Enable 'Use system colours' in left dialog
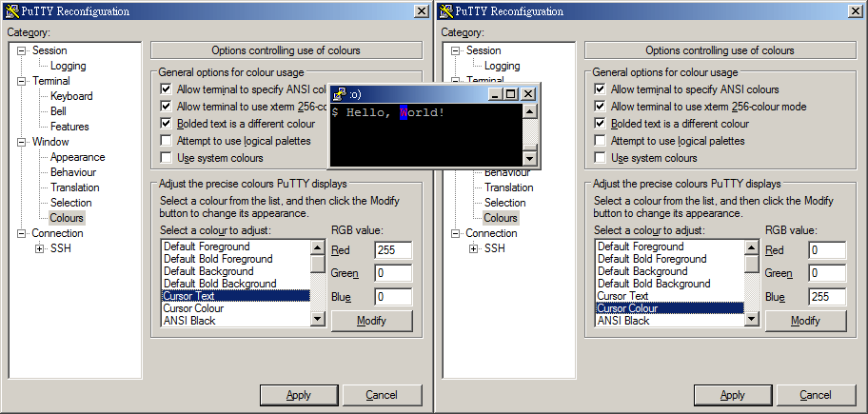868x414 pixels. point(166,158)
